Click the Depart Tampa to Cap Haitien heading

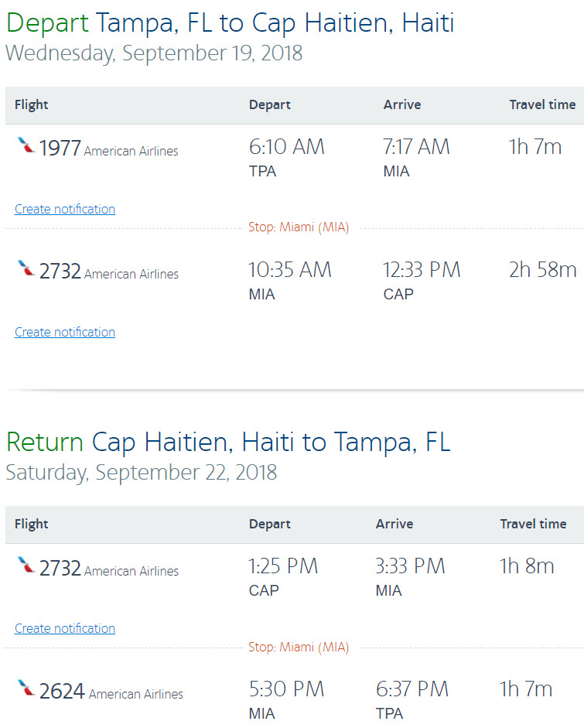tap(231, 23)
